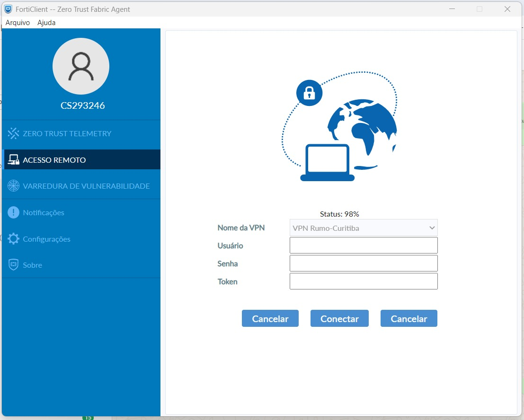Expand the Nome da VPN dropdown
Screen dimensions: 524x420
364,228
